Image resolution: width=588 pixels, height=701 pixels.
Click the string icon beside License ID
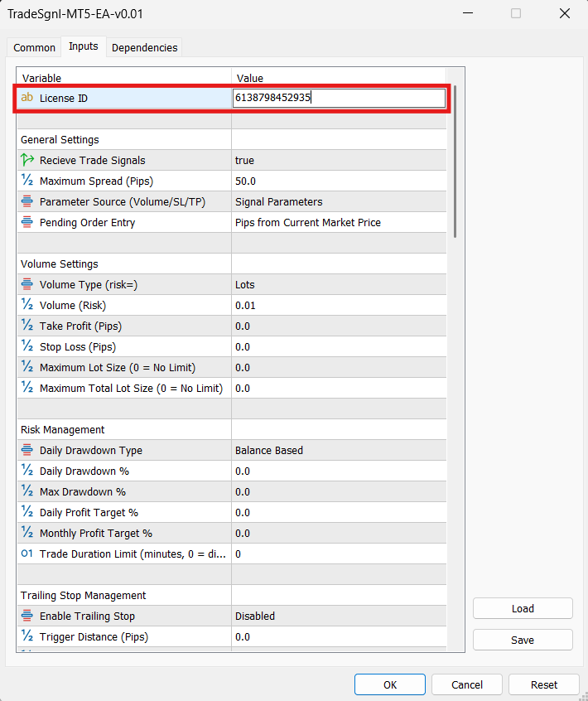pyautogui.click(x=27, y=98)
